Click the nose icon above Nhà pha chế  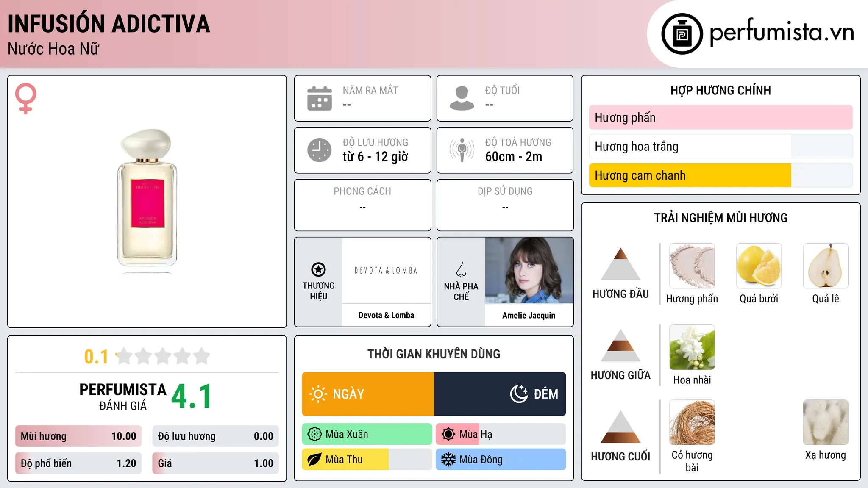click(461, 269)
